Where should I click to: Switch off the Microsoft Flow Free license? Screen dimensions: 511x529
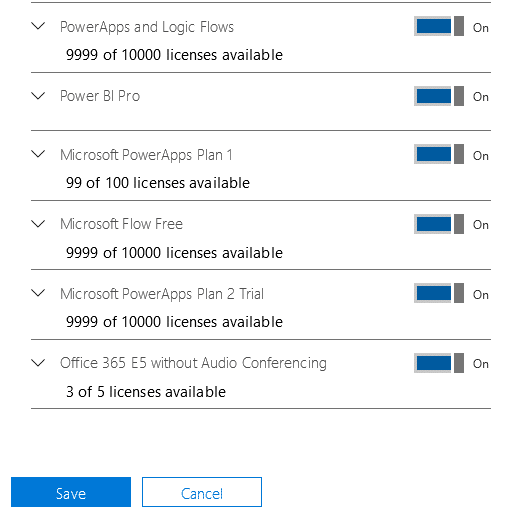pyautogui.click(x=439, y=224)
